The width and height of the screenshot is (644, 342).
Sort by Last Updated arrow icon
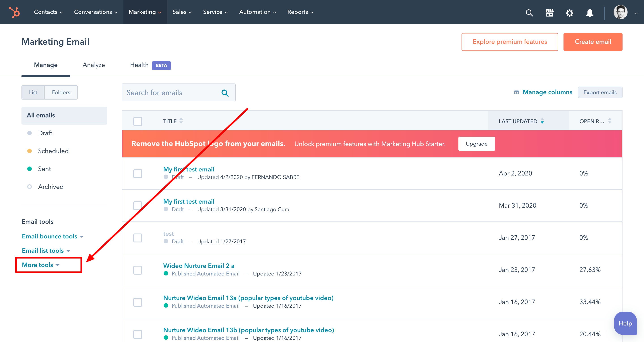[542, 121]
